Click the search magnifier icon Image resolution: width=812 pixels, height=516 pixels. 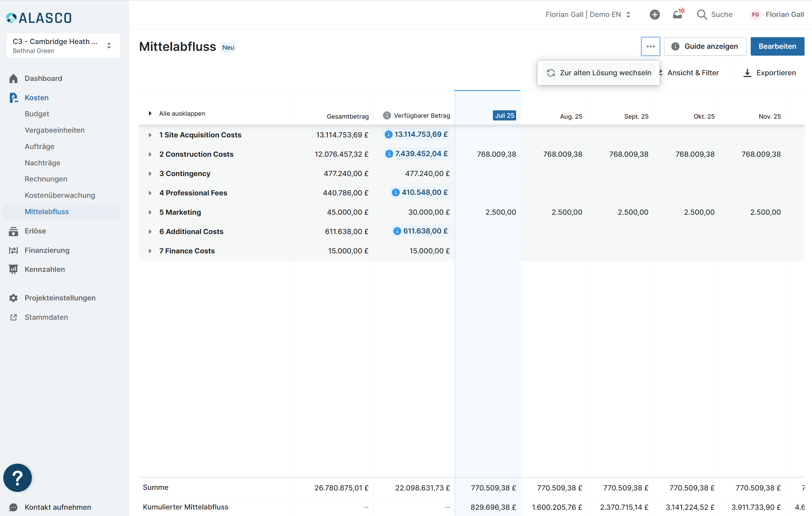tap(702, 15)
